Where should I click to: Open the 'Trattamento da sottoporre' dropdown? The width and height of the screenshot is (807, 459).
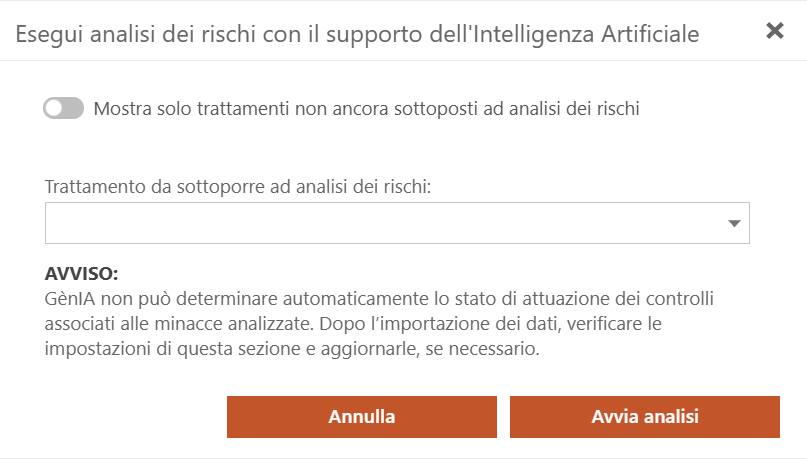click(397, 223)
